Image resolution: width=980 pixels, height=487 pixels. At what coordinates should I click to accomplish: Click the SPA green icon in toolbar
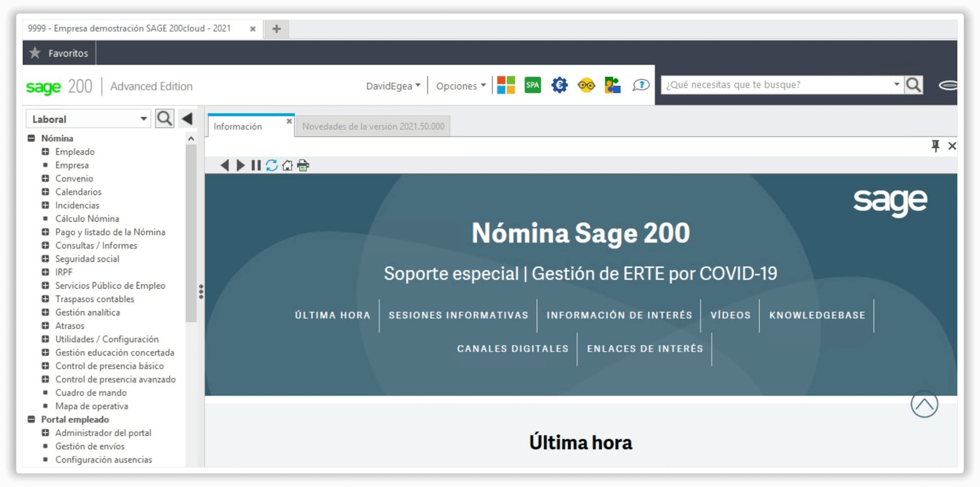coord(532,85)
